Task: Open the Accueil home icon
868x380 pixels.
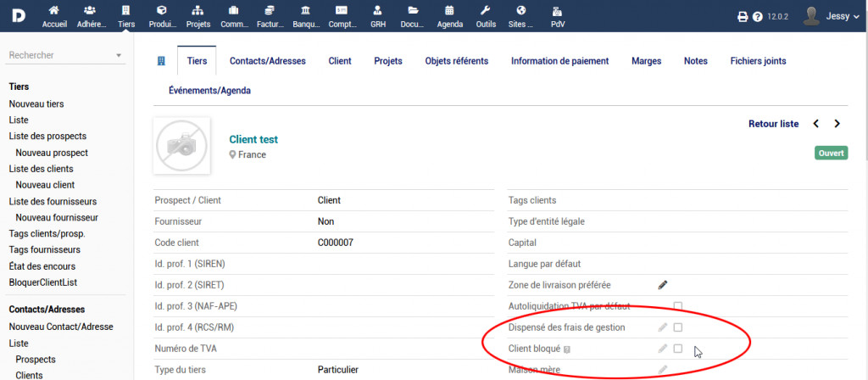Action: point(54,11)
